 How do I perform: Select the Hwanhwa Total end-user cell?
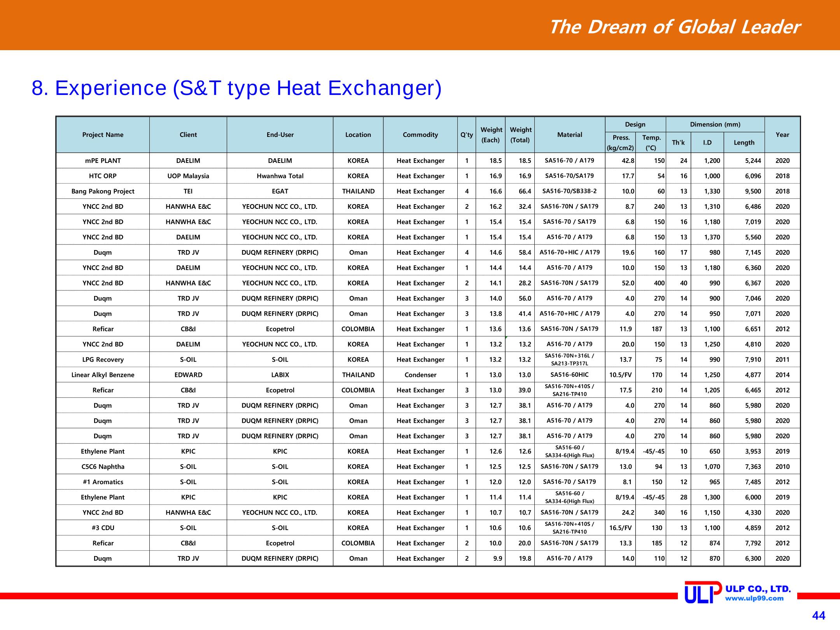pos(280,176)
